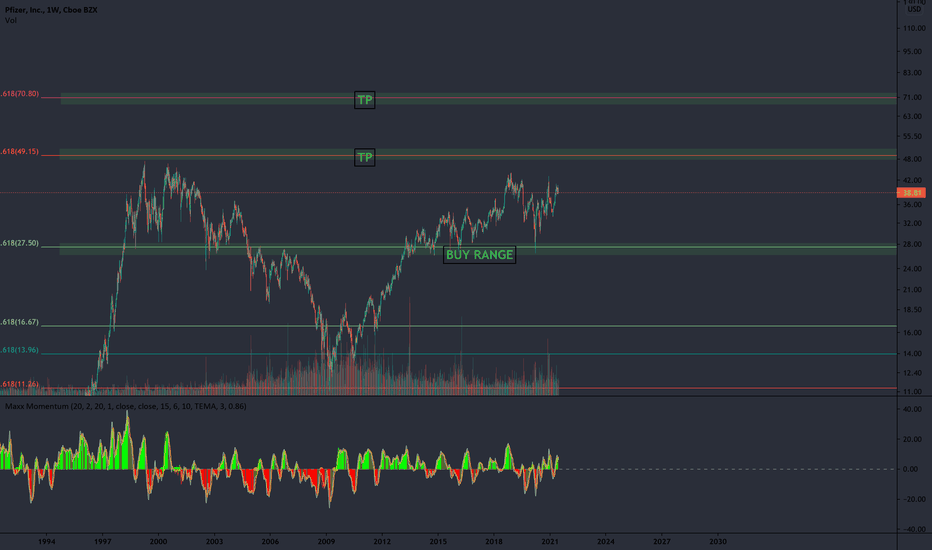The image size is (932, 550).
Task: Click 12.40 on the price axis
Action: 913,373
